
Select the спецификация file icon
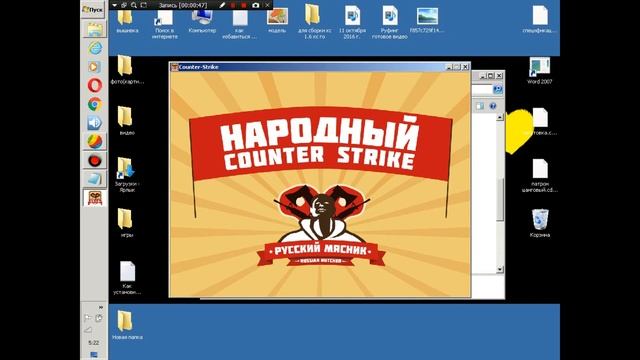tap(540, 19)
